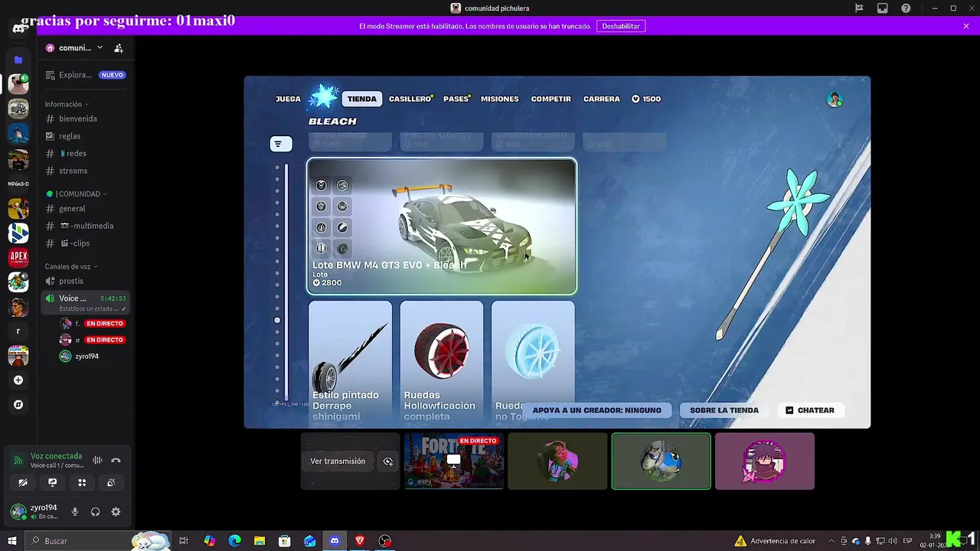Start an activity from voice panel
This screenshot has height=551, width=980.
[82, 483]
